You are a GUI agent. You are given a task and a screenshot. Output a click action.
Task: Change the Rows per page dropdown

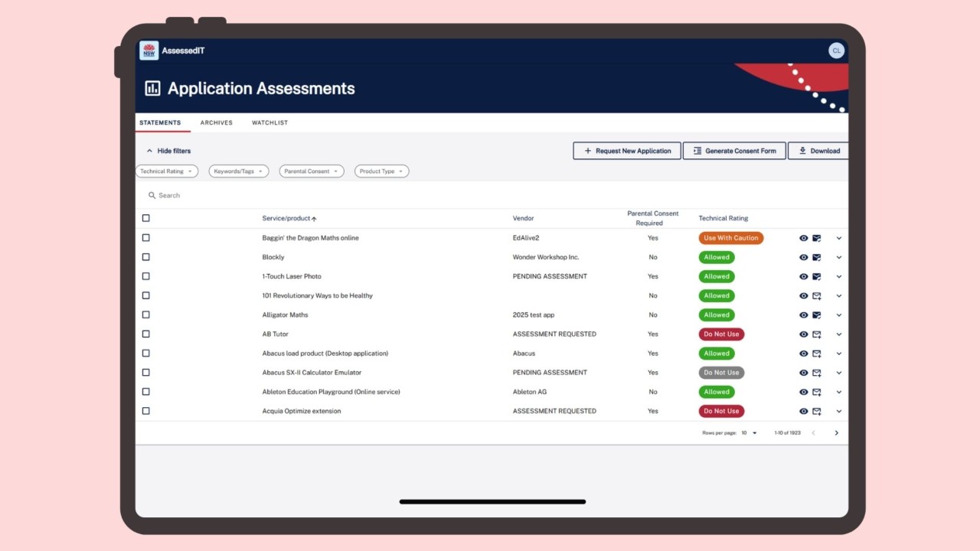point(749,433)
